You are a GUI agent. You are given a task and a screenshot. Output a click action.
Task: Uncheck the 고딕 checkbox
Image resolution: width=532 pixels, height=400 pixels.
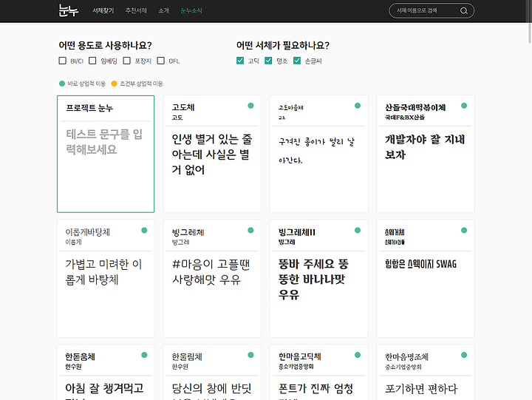240,61
